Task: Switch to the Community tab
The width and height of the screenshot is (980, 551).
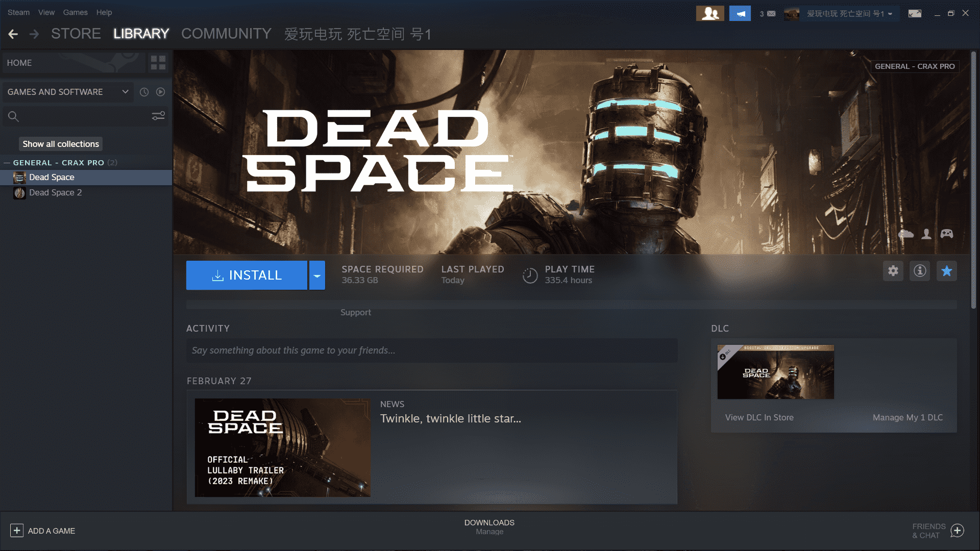Action: 226,34
